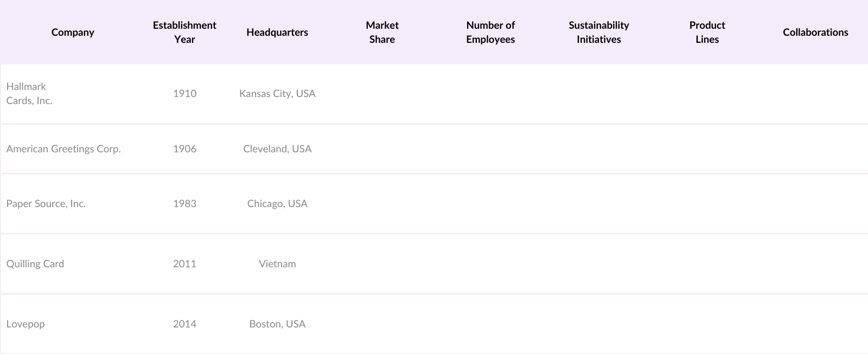This screenshot has width=868, height=354.
Task: Click the Hallmark Cards, Inc. cell
Action: (29, 93)
